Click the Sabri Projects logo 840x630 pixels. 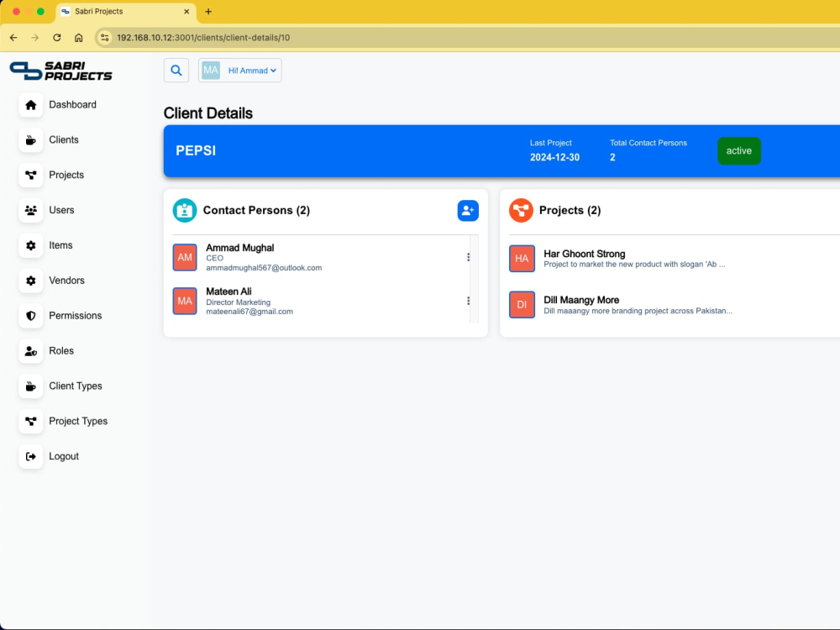(x=61, y=71)
